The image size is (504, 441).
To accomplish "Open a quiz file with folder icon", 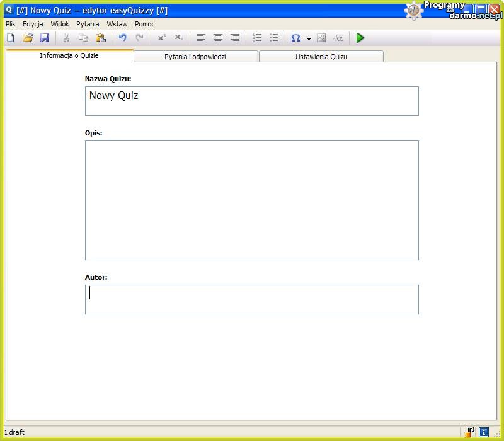I will pos(28,38).
